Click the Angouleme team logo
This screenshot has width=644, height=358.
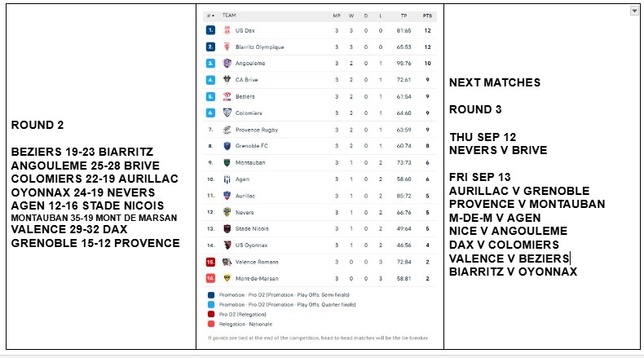227,63
